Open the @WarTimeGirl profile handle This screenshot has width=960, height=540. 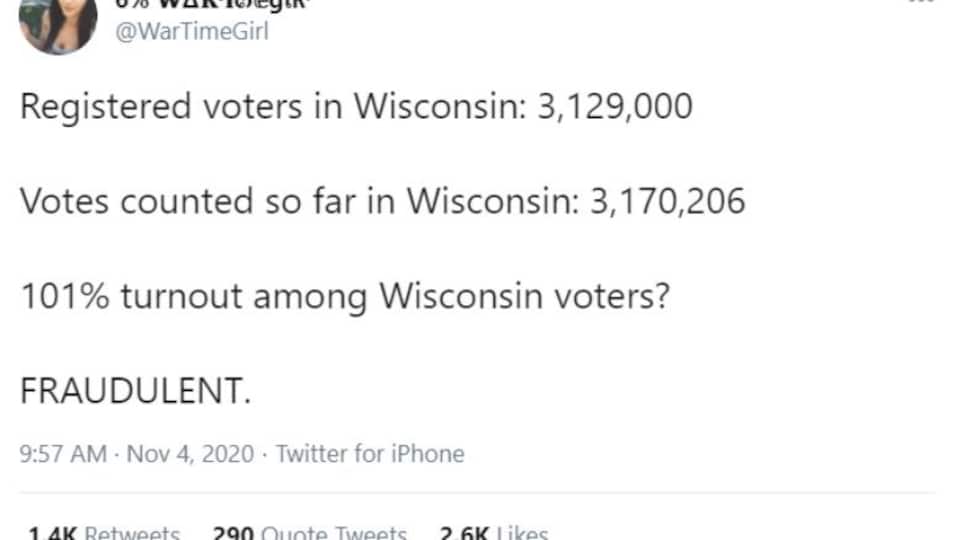point(190,31)
